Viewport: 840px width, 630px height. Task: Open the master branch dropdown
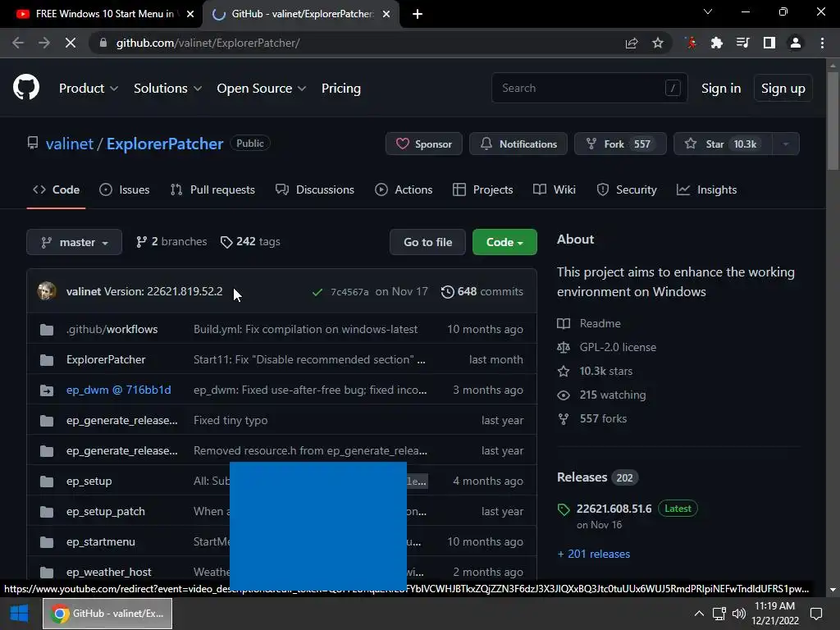(75, 242)
